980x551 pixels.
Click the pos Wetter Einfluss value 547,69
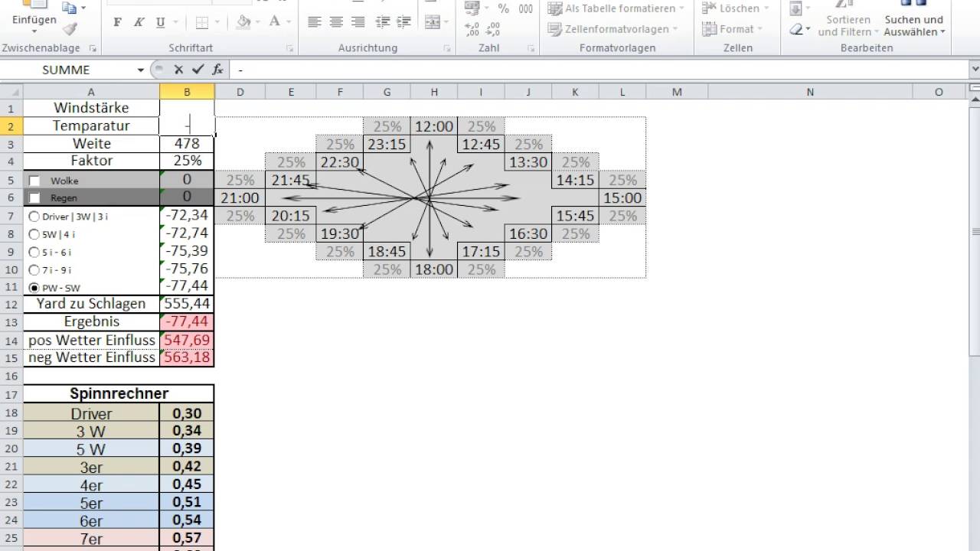pos(187,340)
